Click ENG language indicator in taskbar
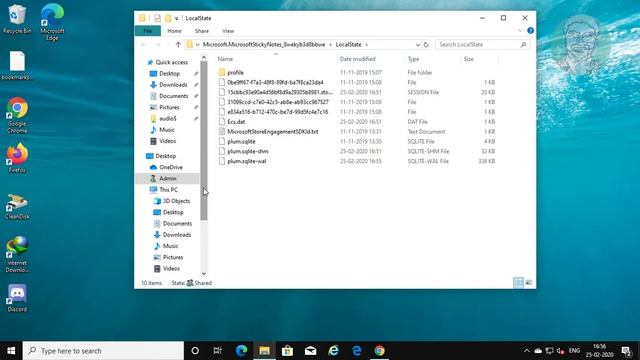The image size is (640, 360). point(574,351)
